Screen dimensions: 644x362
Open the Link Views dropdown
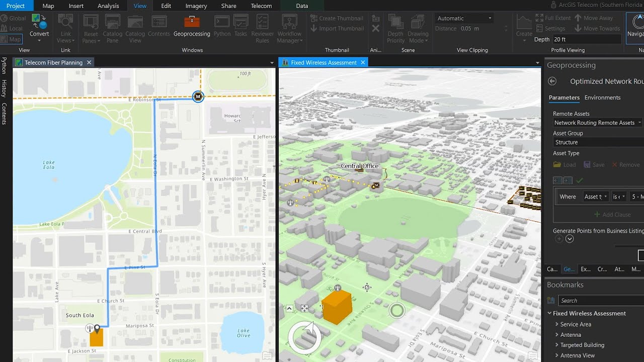tap(65, 29)
